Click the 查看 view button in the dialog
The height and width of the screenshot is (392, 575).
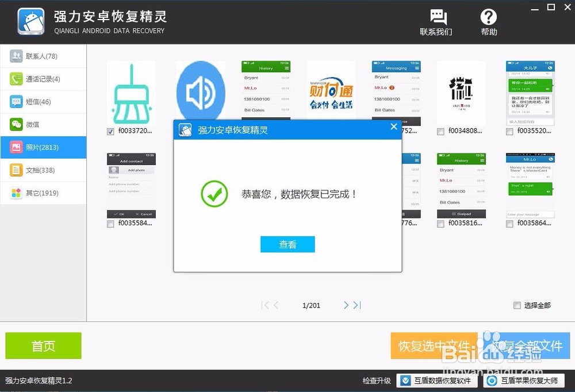(287, 244)
